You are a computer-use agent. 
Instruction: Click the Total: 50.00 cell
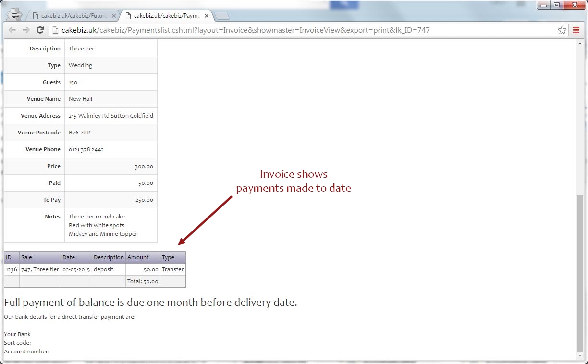[143, 281]
